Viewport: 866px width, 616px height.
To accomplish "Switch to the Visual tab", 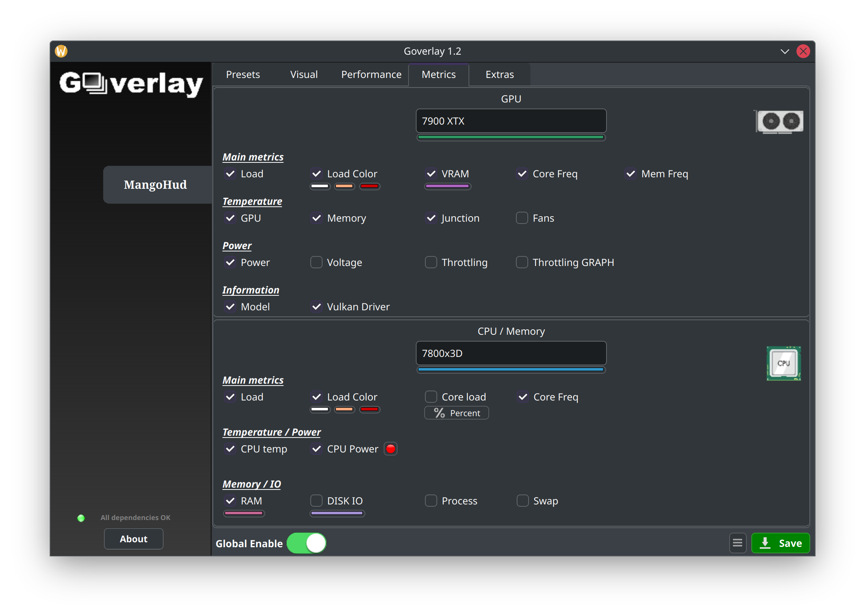I will tap(304, 75).
